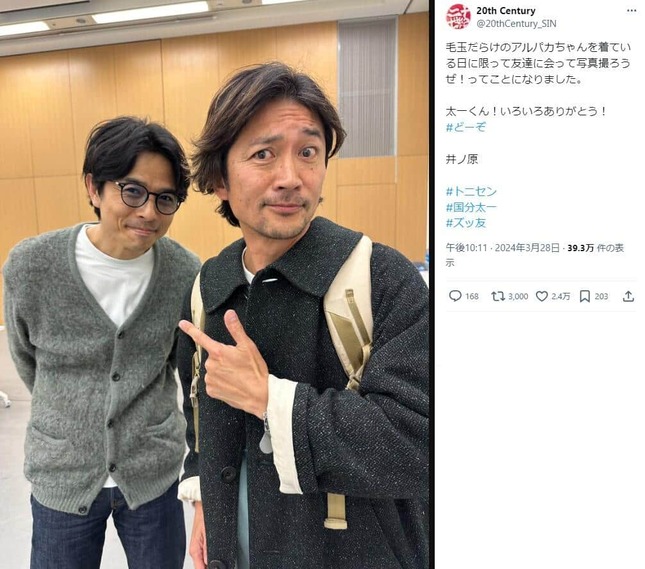Image resolution: width=645 pixels, height=569 pixels.
Task: Click the 2024年3月28日 post date
Action: pos(527,248)
